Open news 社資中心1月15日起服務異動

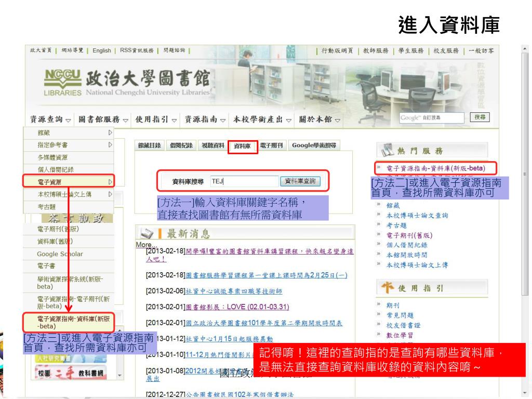click(x=229, y=339)
